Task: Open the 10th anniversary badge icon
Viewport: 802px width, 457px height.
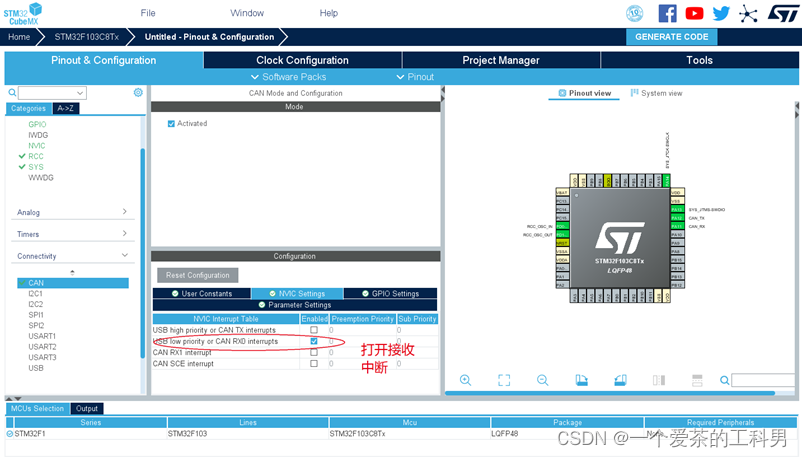Action: 634,13
